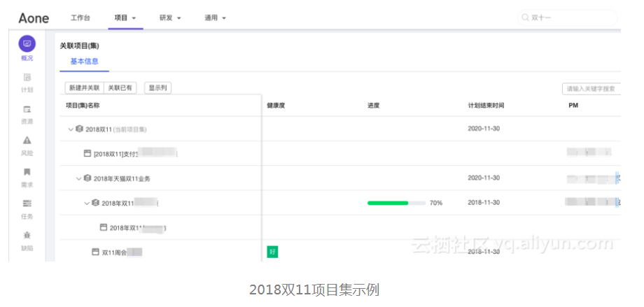Open the 风险 risk warning icon
This screenshot has height=307, width=644.
tap(27, 141)
